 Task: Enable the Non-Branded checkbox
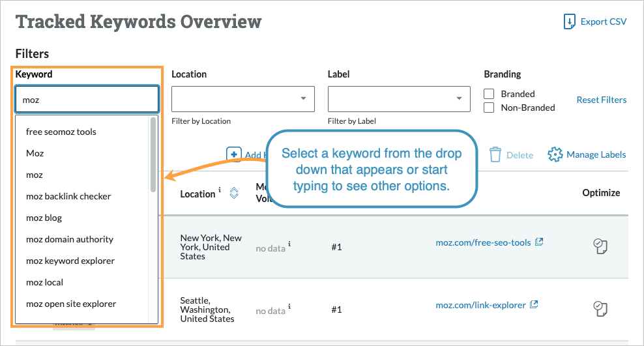click(489, 108)
